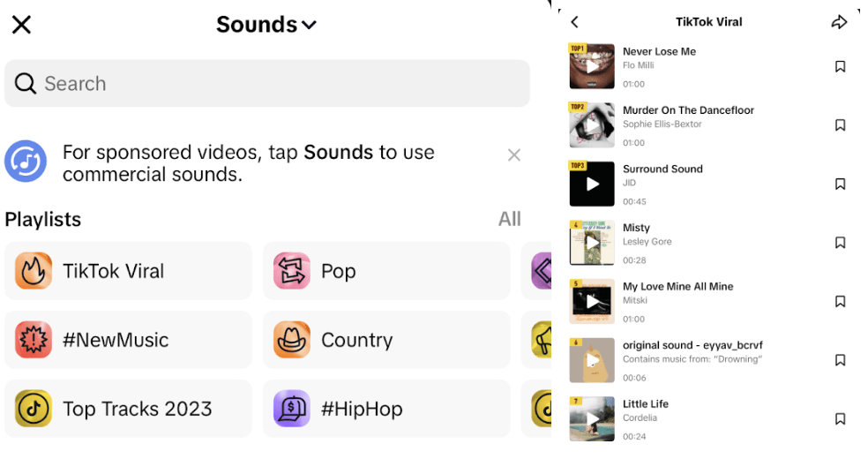
Task: Click the Search sounds field
Action: [x=266, y=84]
